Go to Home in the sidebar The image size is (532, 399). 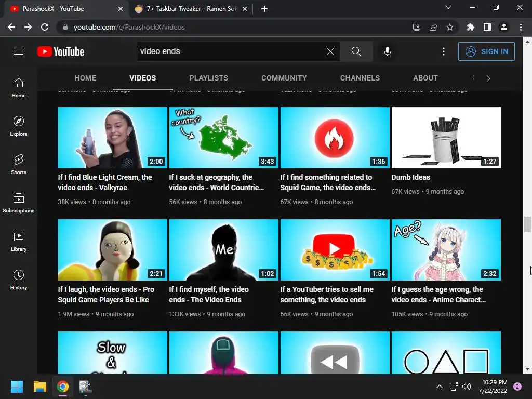(19, 87)
